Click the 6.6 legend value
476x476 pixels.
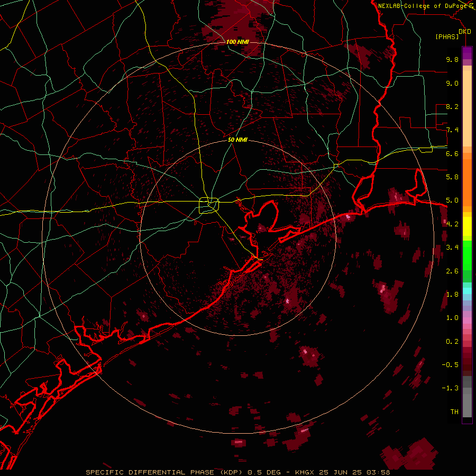(x=452, y=153)
